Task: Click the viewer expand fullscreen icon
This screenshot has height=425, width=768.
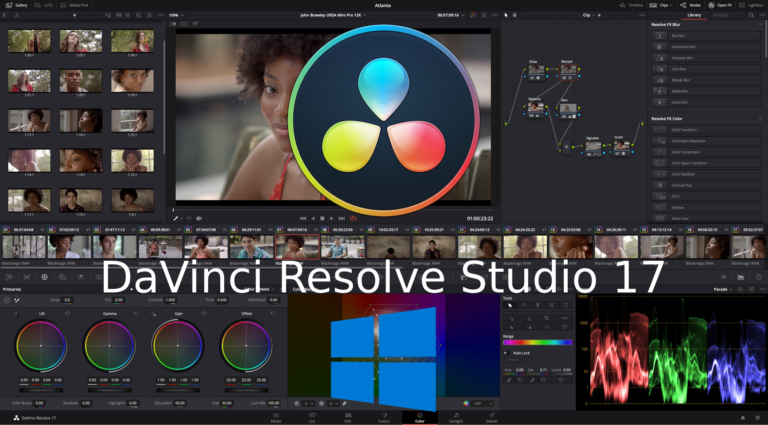Action: click(484, 15)
